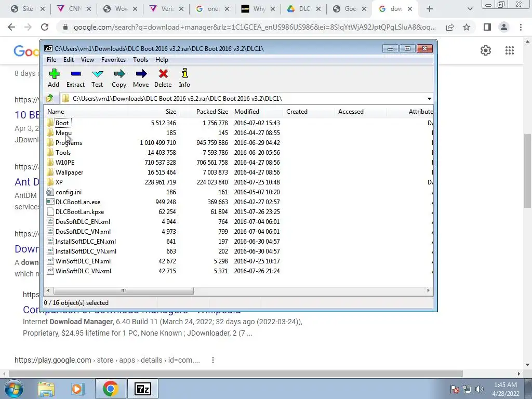
Task: Open Chrome three-dot menu
Action: [521, 27]
